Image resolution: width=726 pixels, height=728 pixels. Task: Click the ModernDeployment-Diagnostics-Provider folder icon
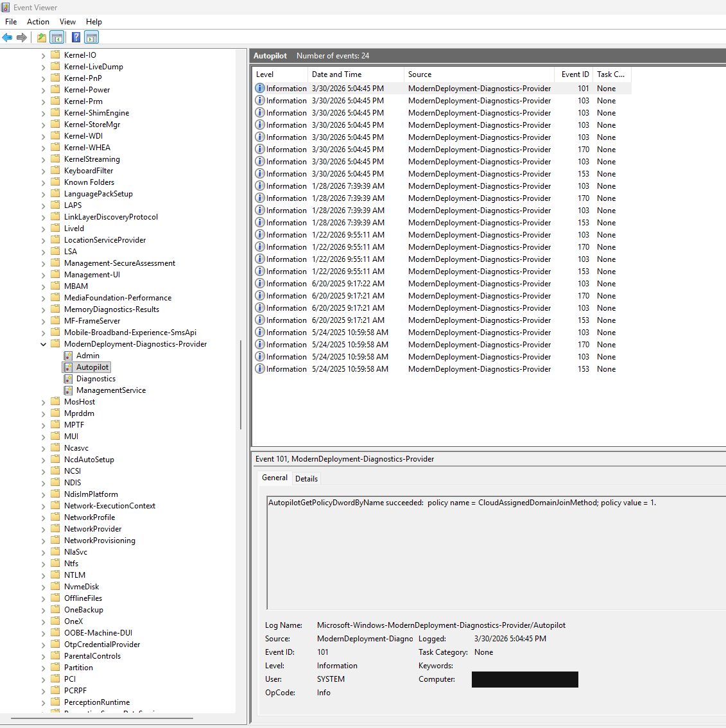coord(55,343)
